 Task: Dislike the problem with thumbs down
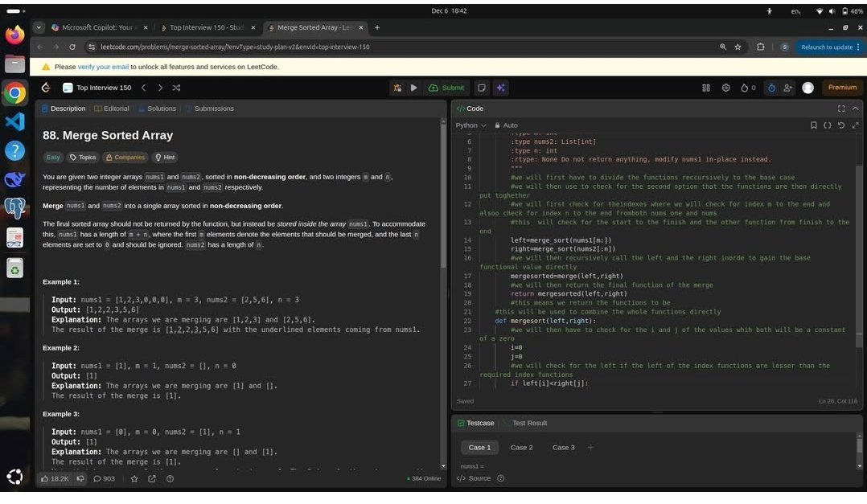click(80, 478)
